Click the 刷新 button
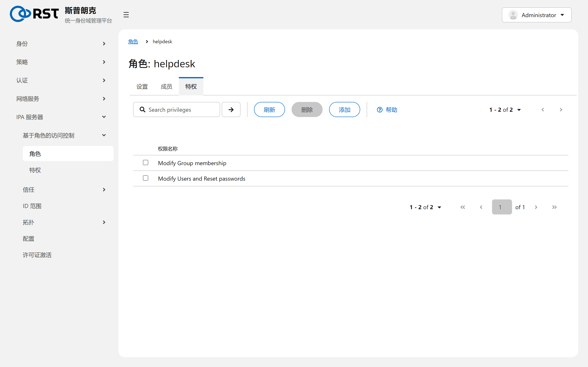The image size is (588, 367). tap(269, 109)
